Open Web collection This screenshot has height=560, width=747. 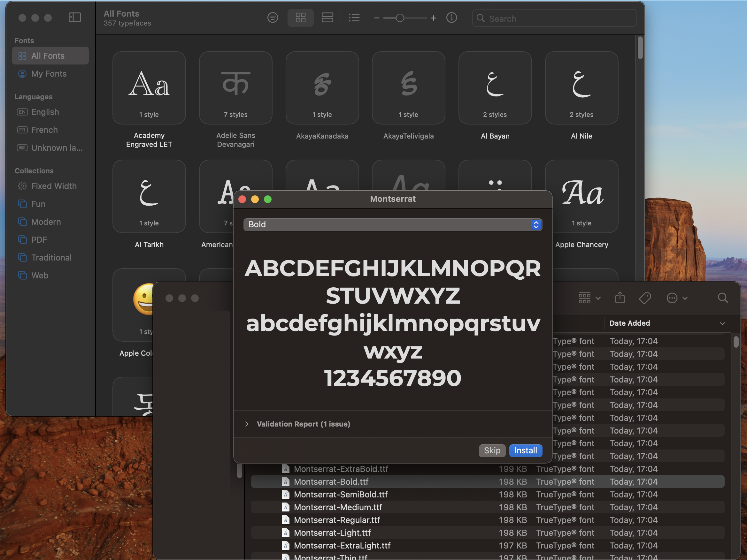tap(50, 276)
